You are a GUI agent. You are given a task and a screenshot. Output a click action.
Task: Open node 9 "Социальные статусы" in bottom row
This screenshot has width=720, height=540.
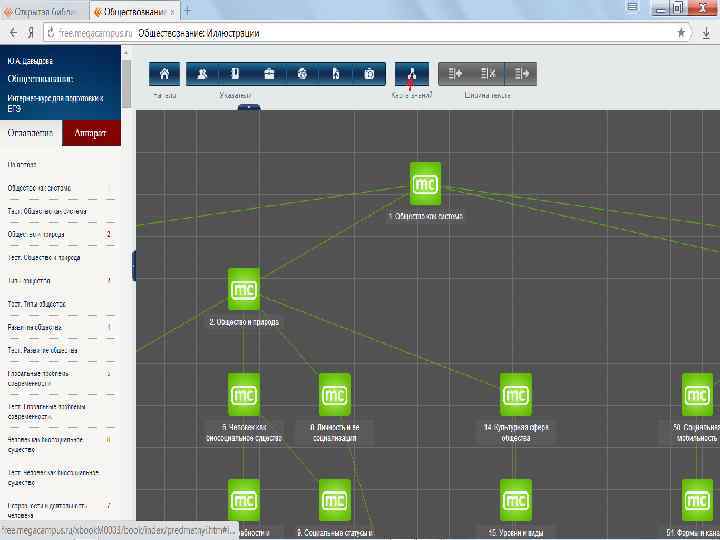pos(335,501)
